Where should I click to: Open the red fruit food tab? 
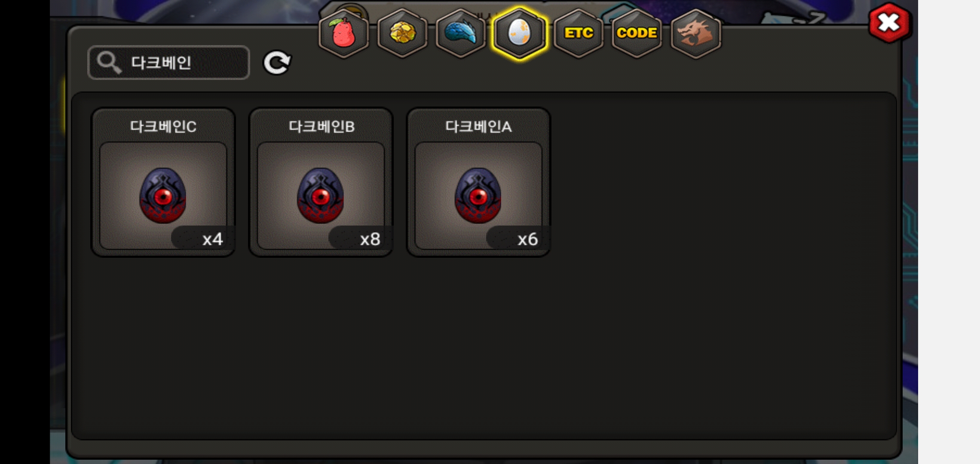(343, 34)
